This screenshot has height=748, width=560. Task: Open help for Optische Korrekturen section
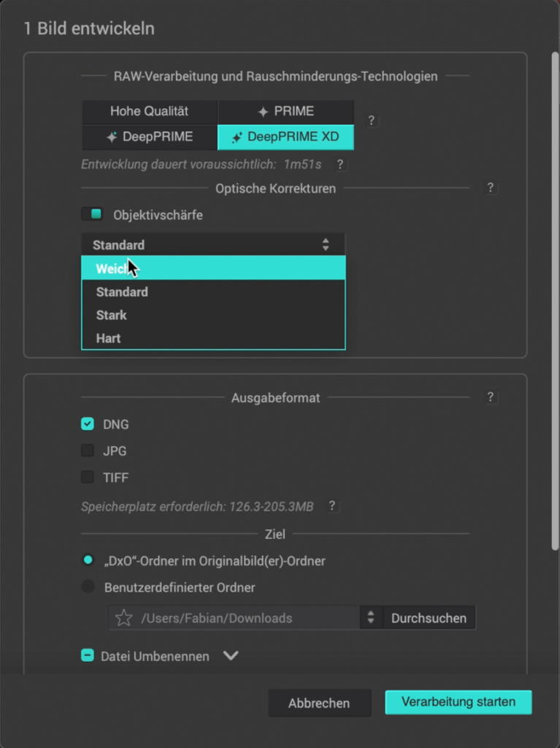pyautogui.click(x=491, y=188)
